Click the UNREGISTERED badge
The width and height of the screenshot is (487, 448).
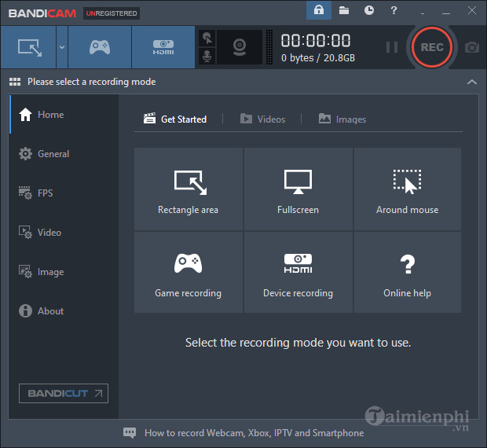112,13
